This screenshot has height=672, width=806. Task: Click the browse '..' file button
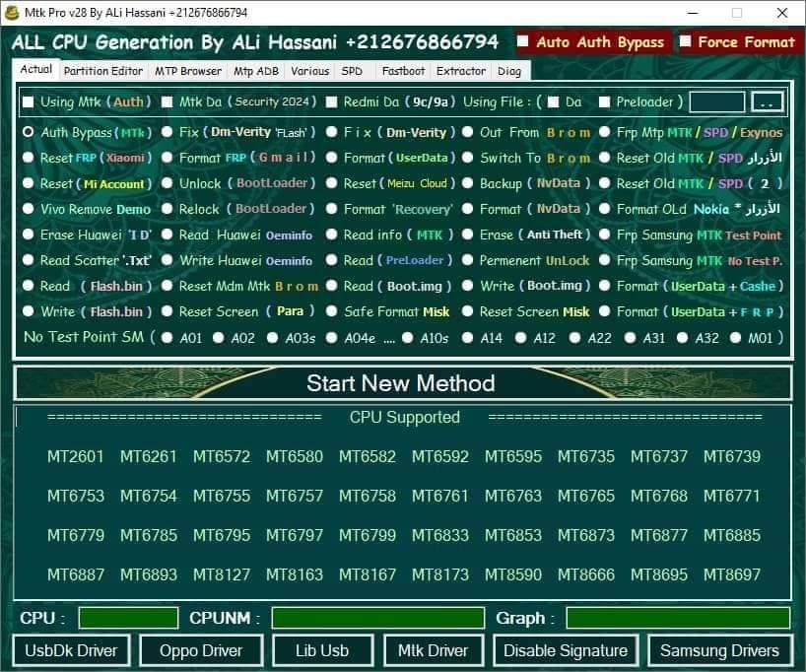click(x=770, y=102)
